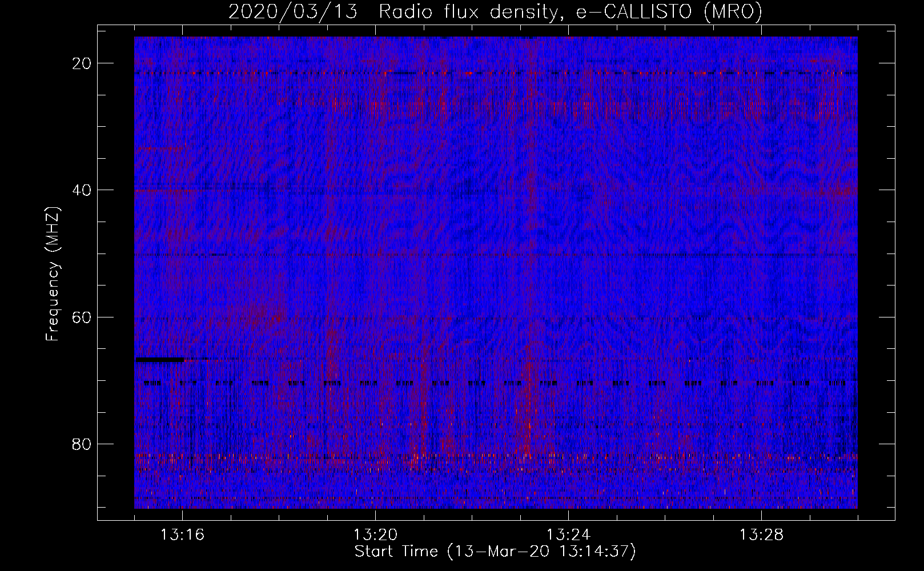Click the 13:28 time tick label
Screen dimensions: 924x571
761,535
